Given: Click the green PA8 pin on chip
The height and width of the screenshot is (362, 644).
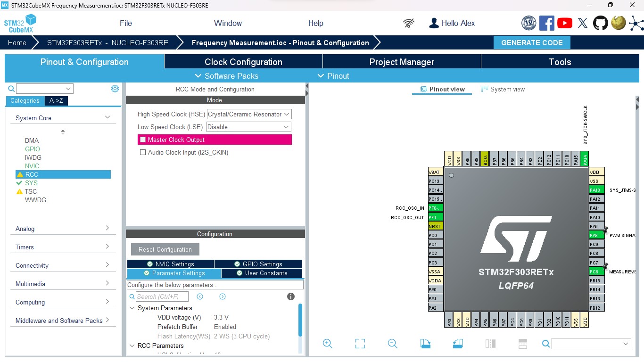Looking at the screenshot, I should pyautogui.click(x=596, y=235).
